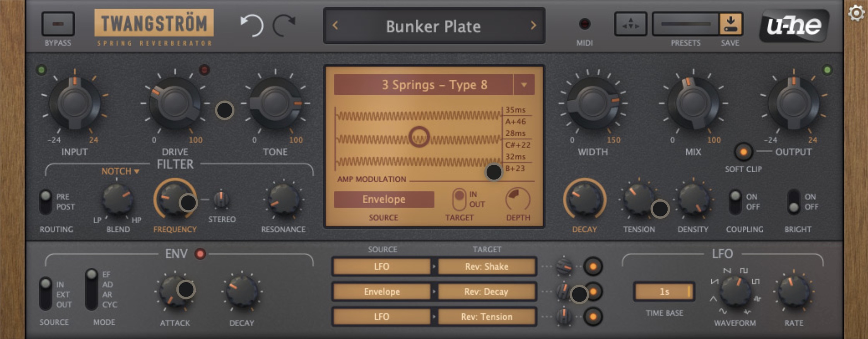Undo the last change
Image resolution: width=868 pixels, height=339 pixels.
click(x=252, y=26)
